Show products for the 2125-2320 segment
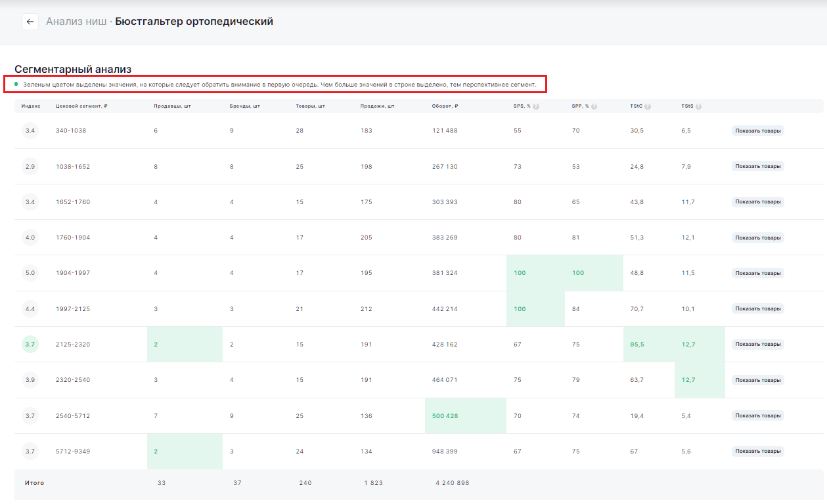 coord(758,344)
